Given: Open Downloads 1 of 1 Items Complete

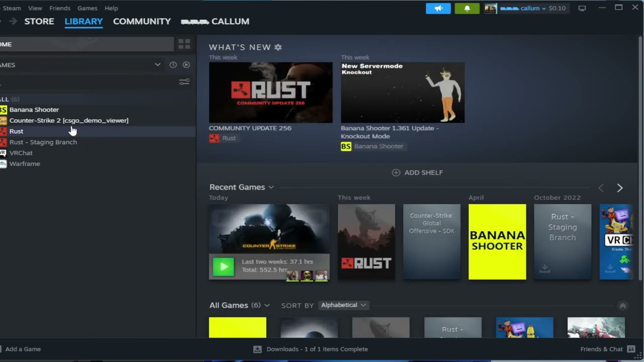Looking at the screenshot, I should pos(317,349).
